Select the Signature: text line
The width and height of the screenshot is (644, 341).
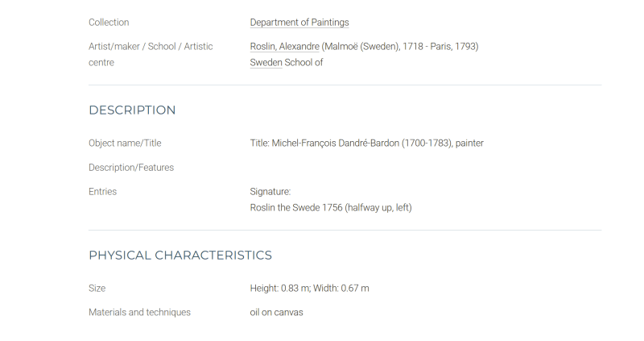(x=270, y=192)
